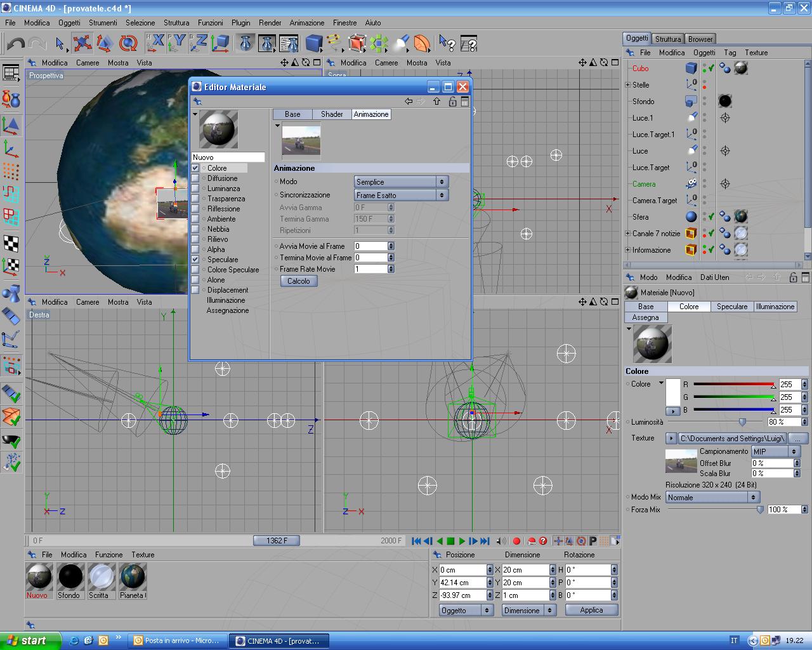Jump to the animation end frame
This screenshot has height=650, width=812.
[485, 541]
